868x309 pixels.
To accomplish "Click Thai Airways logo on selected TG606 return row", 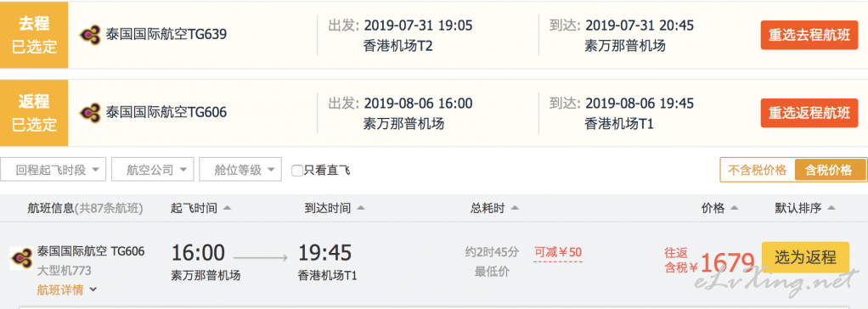I will [90, 113].
